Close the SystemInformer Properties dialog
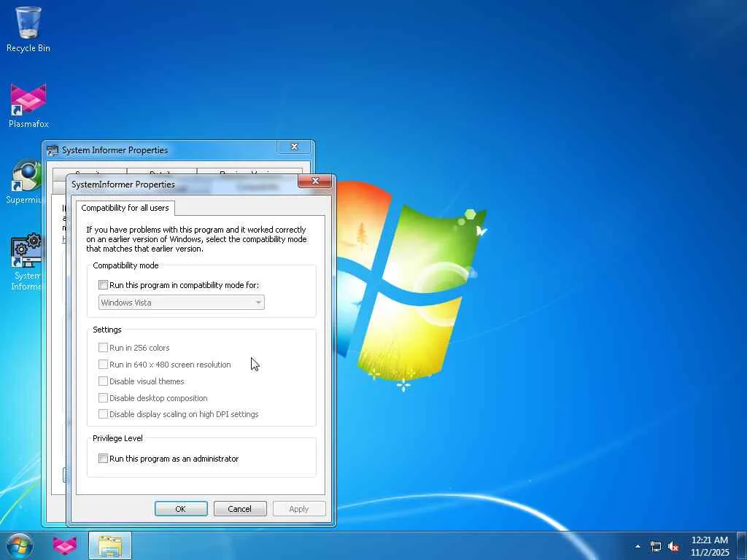747x560 pixels. [x=315, y=181]
